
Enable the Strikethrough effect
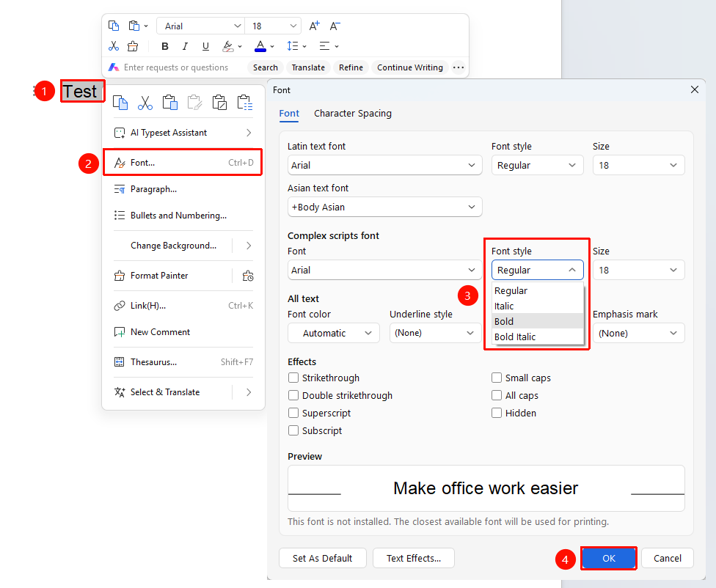pos(293,378)
